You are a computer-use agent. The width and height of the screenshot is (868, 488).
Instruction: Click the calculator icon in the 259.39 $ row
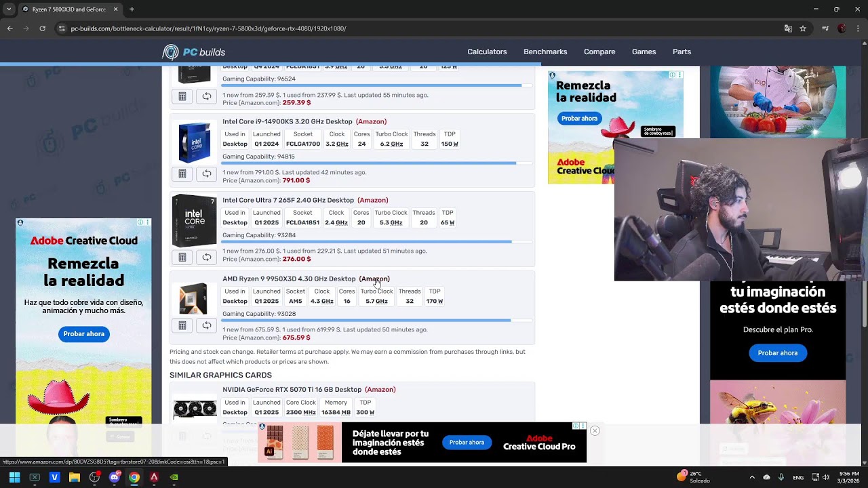pos(182,97)
